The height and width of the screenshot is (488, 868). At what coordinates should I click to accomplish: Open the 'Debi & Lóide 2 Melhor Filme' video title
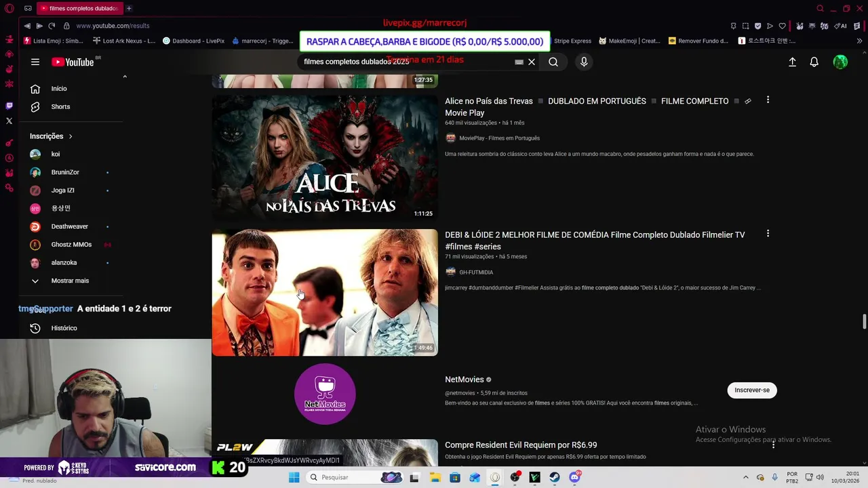(x=595, y=241)
